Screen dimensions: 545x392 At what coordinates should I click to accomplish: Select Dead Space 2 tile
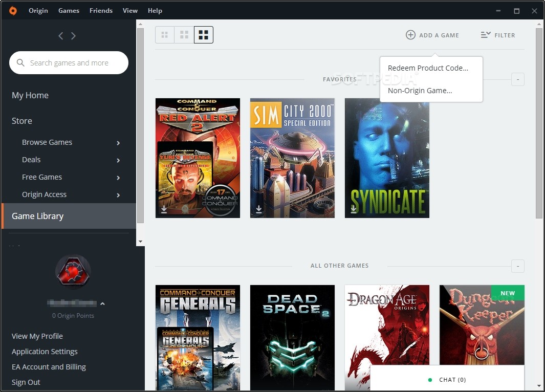tap(292, 338)
